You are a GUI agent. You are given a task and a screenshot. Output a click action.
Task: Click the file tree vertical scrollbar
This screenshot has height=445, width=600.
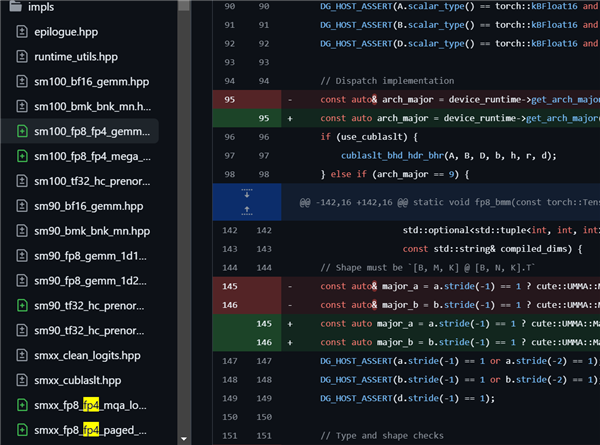coord(184,200)
